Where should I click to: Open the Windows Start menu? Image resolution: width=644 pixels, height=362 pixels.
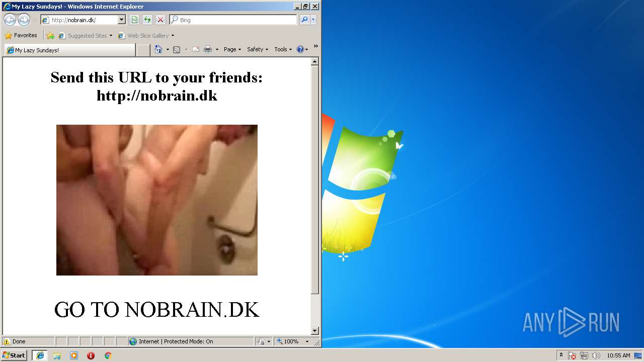pos(14,355)
